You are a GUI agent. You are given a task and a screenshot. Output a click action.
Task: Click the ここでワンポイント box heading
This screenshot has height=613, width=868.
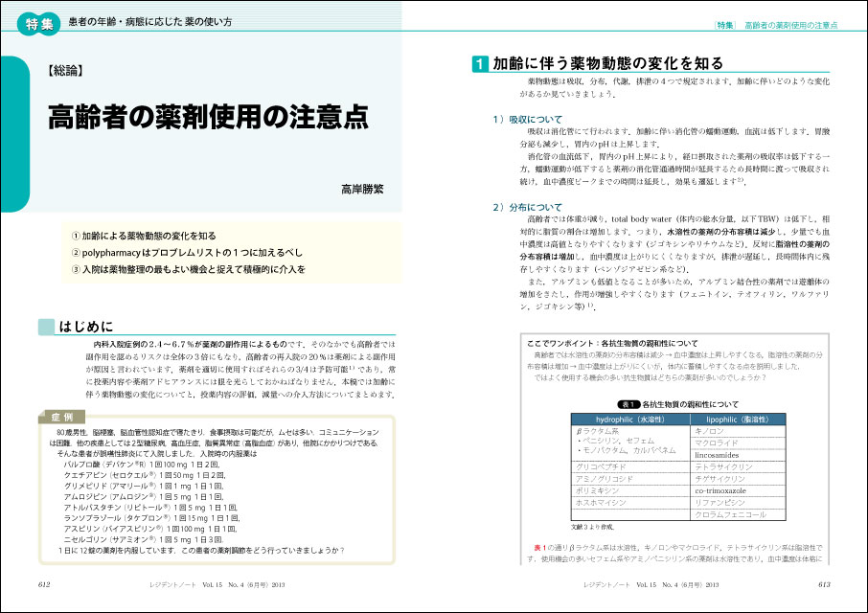click(x=594, y=341)
